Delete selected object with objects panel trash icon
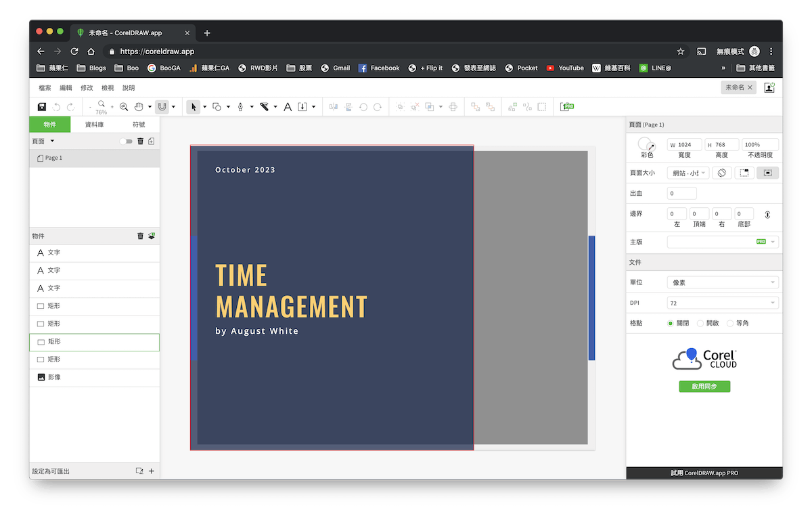The image size is (812, 518). pyautogui.click(x=140, y=236)
